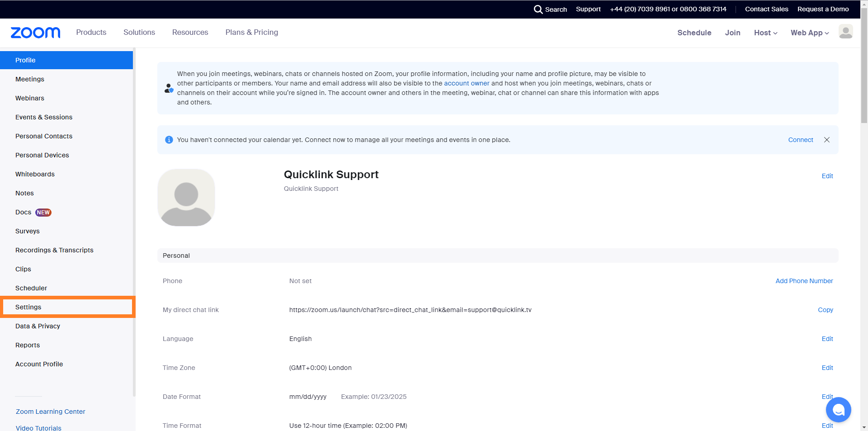Click the "(GMT+0:00) London" value

pos(321,368)
